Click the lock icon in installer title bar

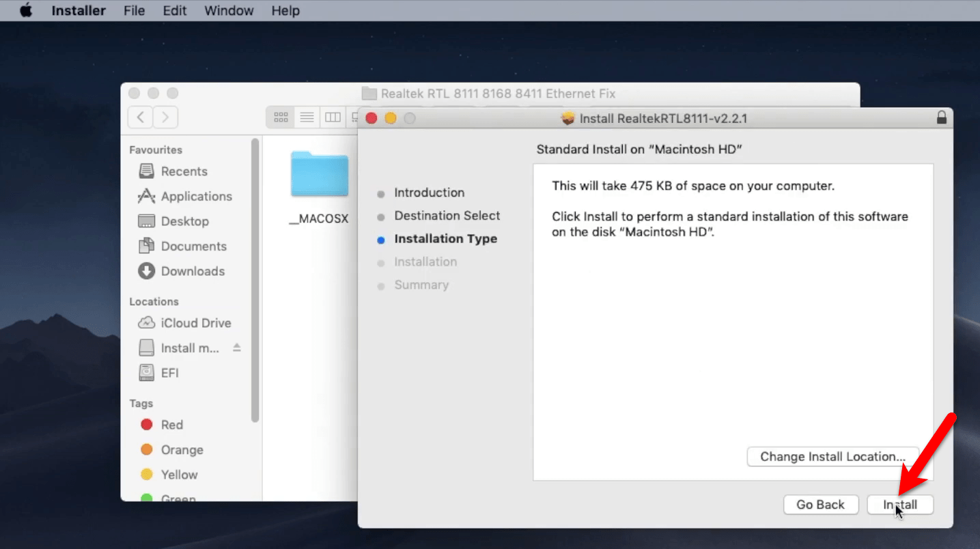942,117
